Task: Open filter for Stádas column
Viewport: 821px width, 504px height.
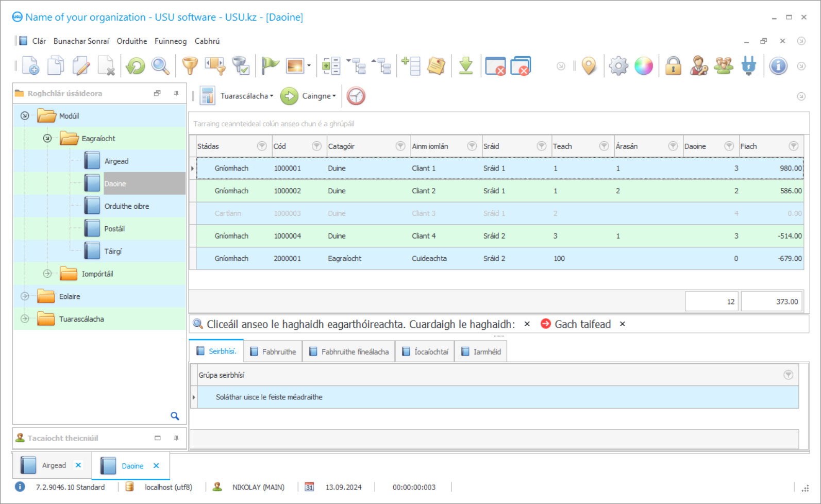Action: (x=262, y=146)
